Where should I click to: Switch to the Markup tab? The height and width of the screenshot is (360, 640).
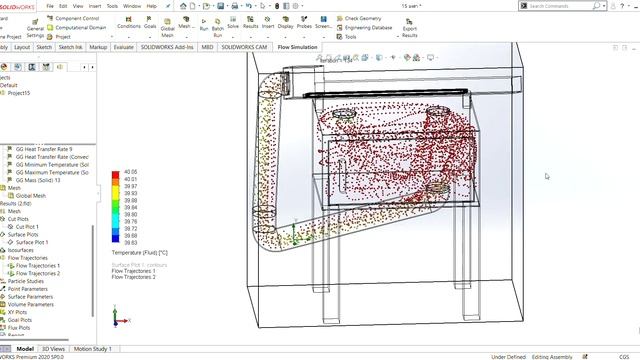coord(98,47)
